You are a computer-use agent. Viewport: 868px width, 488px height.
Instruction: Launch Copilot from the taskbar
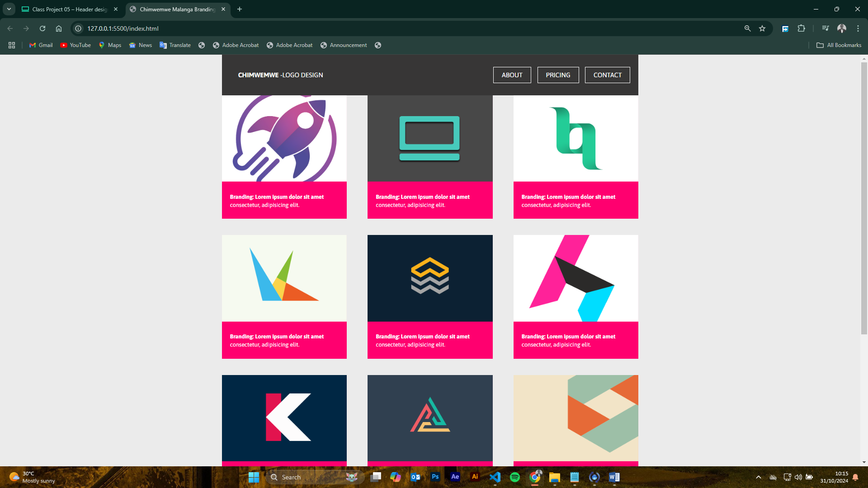coord(396,477)
